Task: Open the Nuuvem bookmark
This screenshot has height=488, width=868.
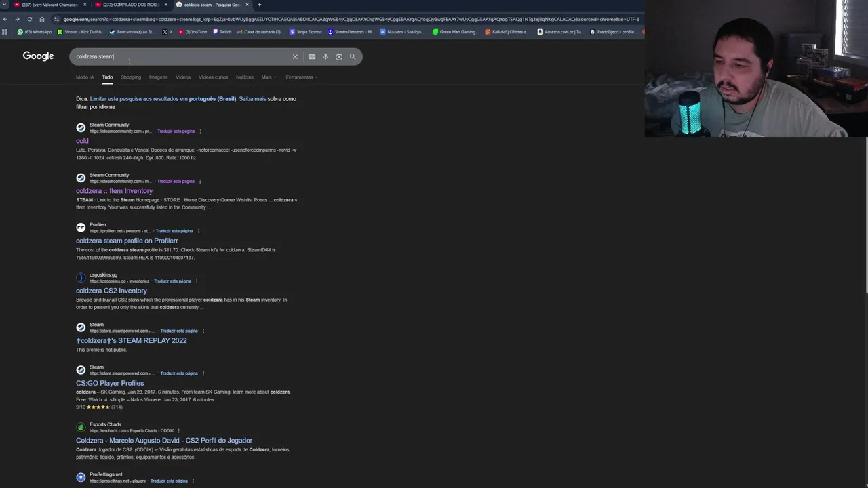Action: [x=402, y=32]
